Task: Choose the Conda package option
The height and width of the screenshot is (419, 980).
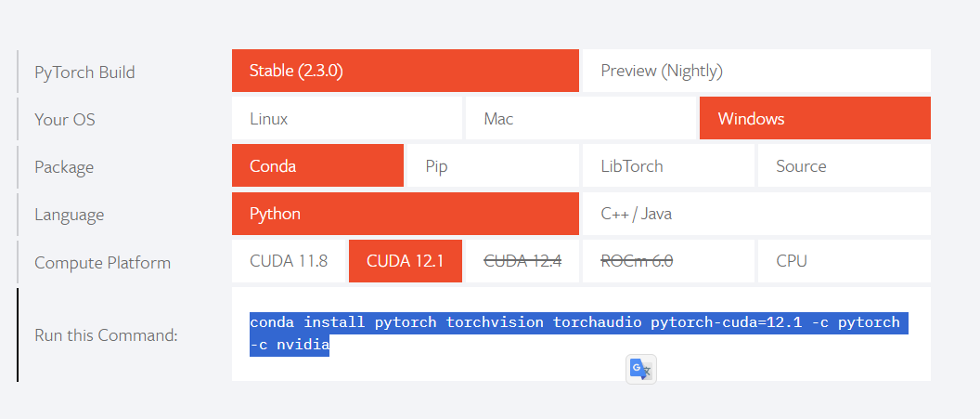Action: click(x=317, y=165)
